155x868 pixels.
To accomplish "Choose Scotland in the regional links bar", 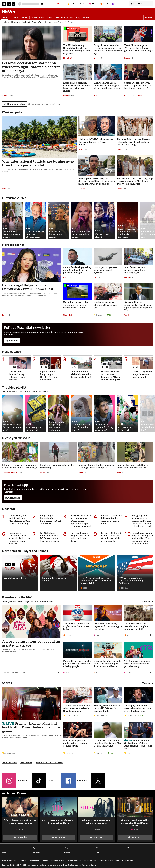I will click(26, 22).
